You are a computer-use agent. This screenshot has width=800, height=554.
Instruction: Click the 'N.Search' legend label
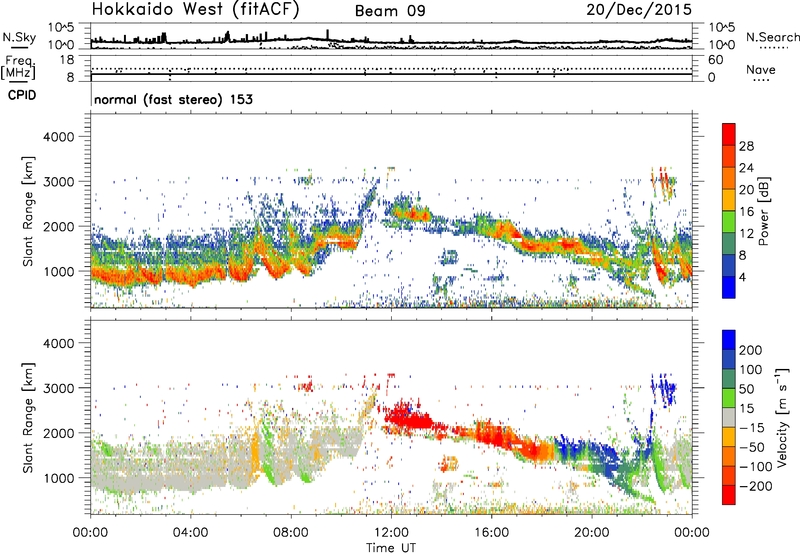tap(772, 37)
